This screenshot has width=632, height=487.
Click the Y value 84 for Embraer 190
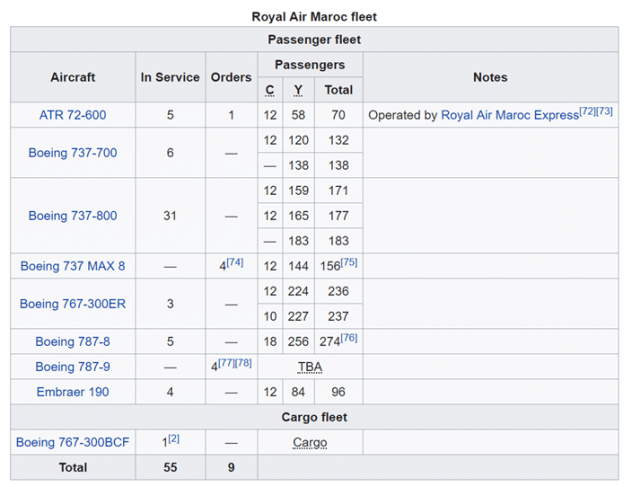[x=298, y=392]
